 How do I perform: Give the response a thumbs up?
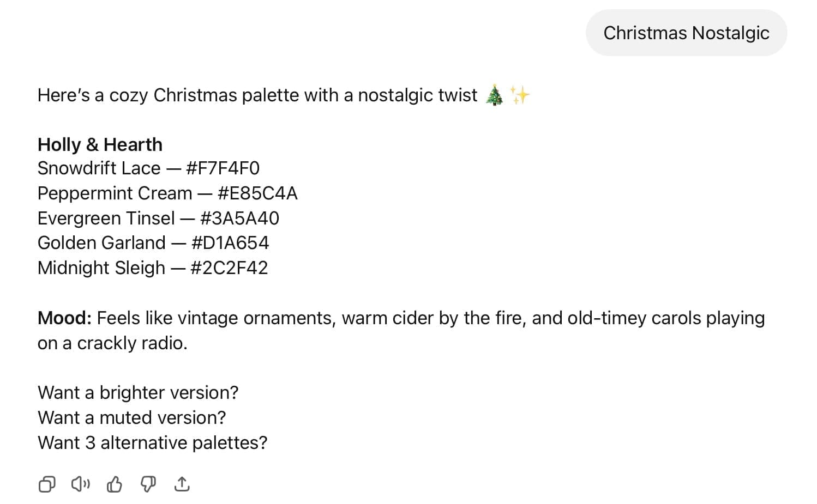[115, 484]
